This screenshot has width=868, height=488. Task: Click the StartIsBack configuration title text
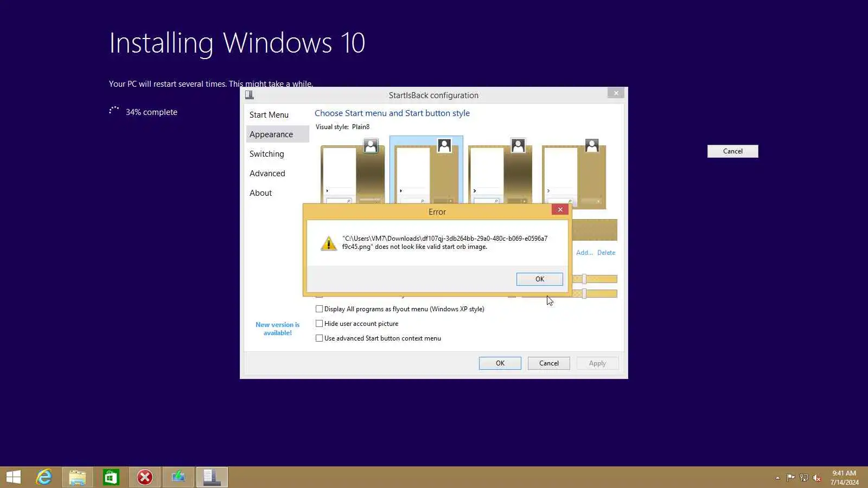pyautogui.click(x=433, y=95)
